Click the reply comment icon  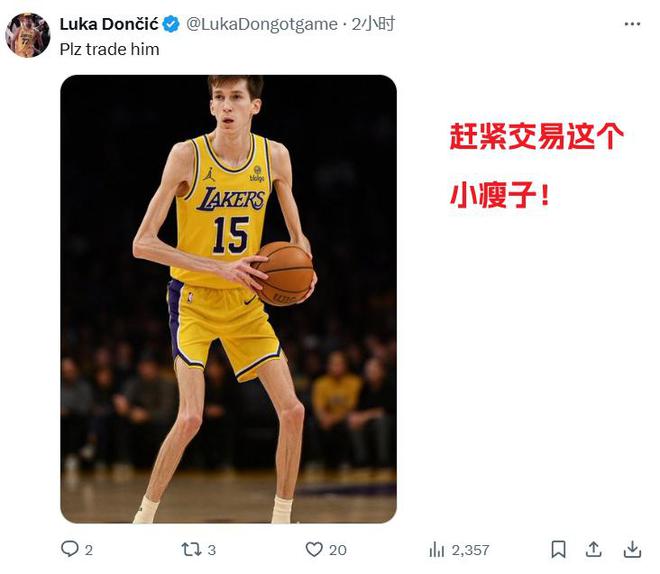pyautogui.click(x=69, y=549)
